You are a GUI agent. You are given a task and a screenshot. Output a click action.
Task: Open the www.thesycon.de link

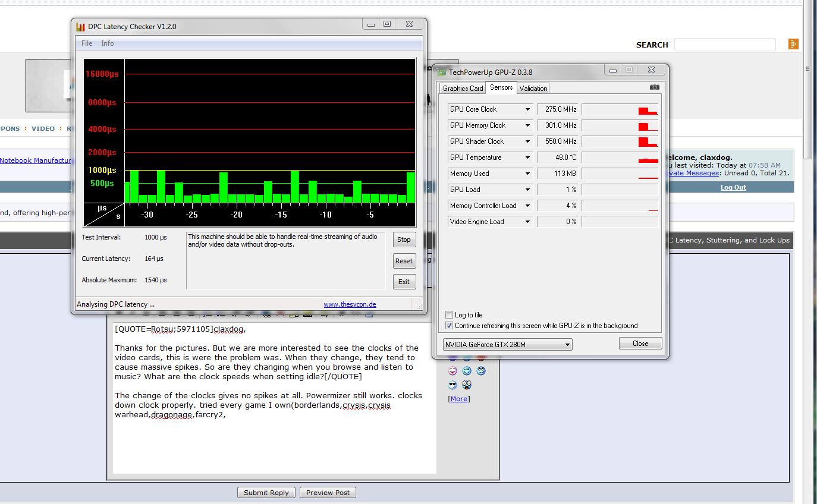tap(350, 304)
